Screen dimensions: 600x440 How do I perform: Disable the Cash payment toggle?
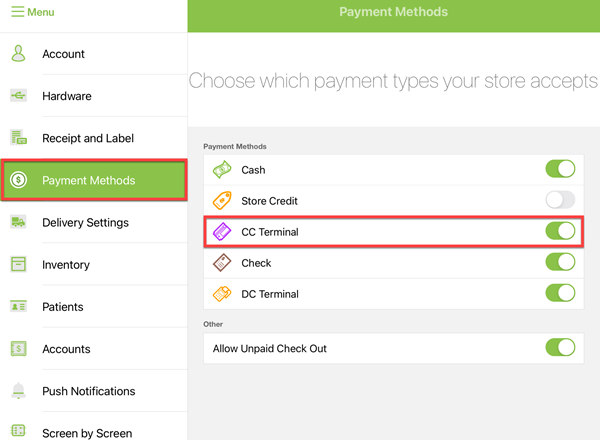coord(560,170)
